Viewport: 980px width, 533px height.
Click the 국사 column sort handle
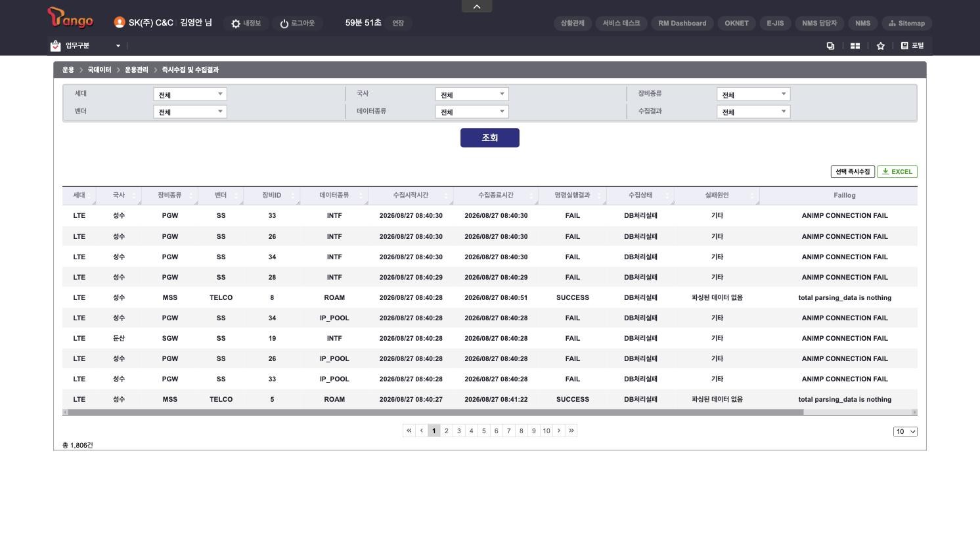tap(134, 196)
